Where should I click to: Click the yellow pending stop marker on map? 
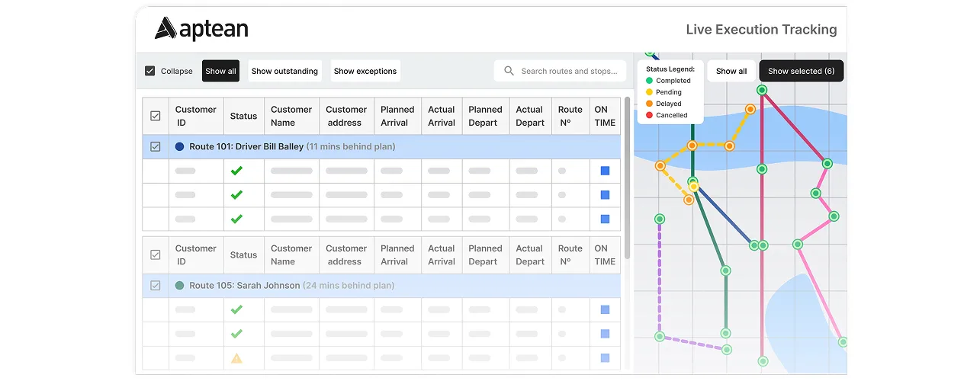coord(693,186)
